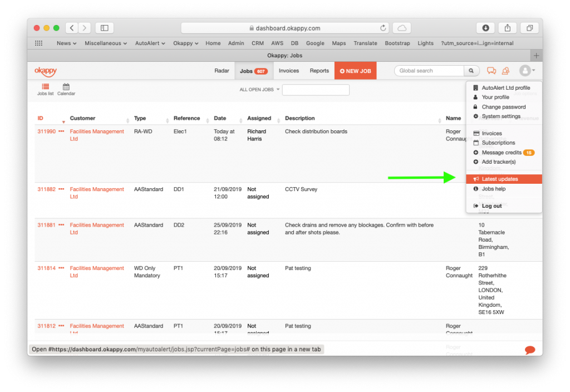Click the jobs filter text field

point(316,90)
